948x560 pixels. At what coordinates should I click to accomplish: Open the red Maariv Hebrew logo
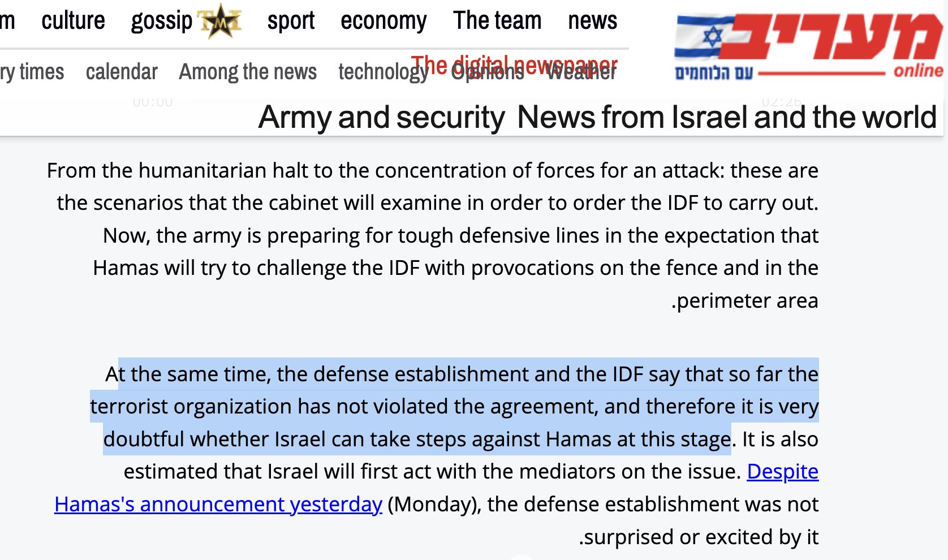coord(832,37)
